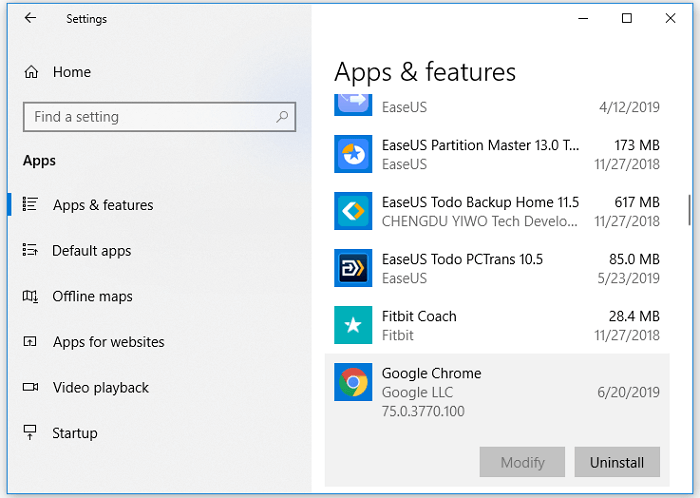Click the apps list vertical scrollbar
The image size is (700, 498).
click(689, 209)
